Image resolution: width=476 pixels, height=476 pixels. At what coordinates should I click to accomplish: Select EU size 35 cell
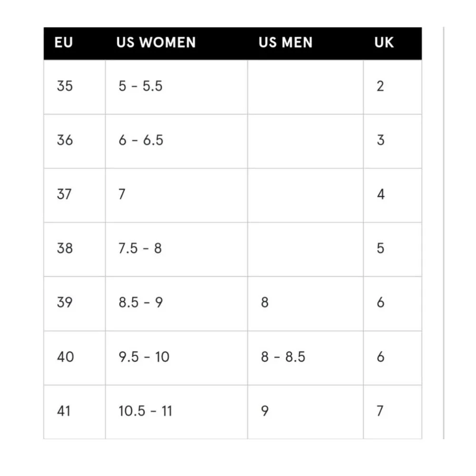coord(65,86)
